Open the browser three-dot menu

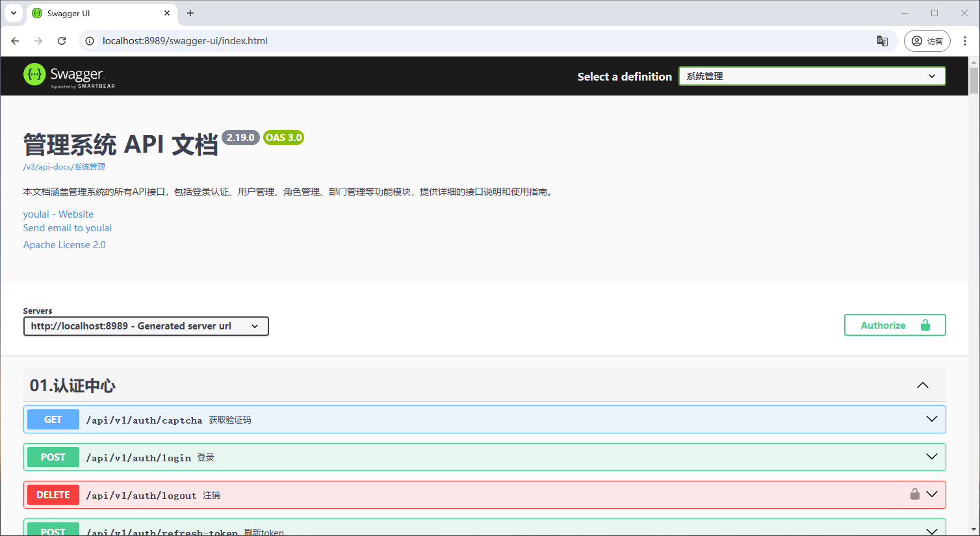(966, 41)
